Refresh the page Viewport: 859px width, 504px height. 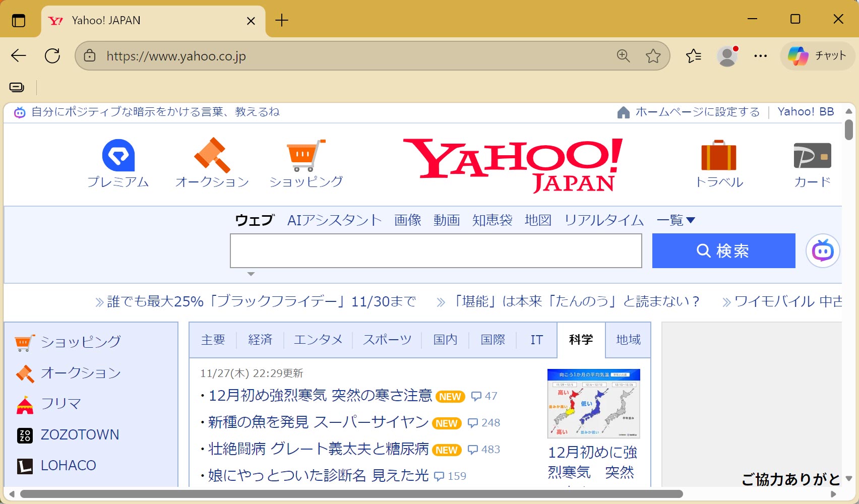point(52,56)
